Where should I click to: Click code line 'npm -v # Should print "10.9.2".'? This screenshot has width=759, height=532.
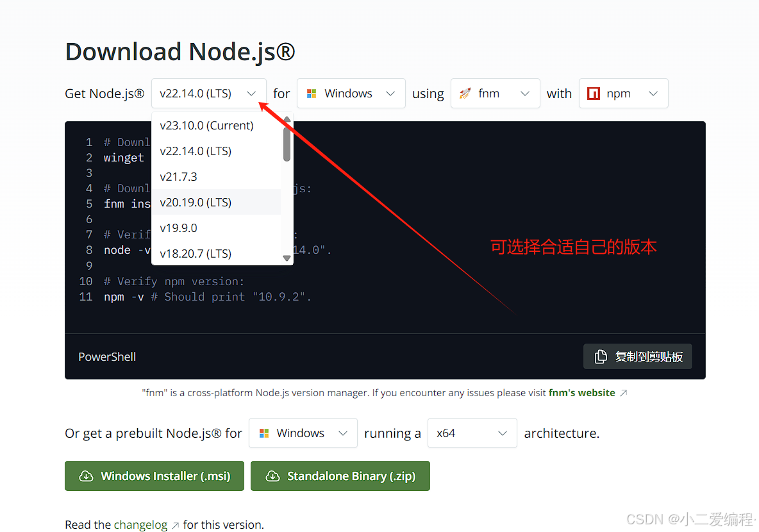point(208,297)
